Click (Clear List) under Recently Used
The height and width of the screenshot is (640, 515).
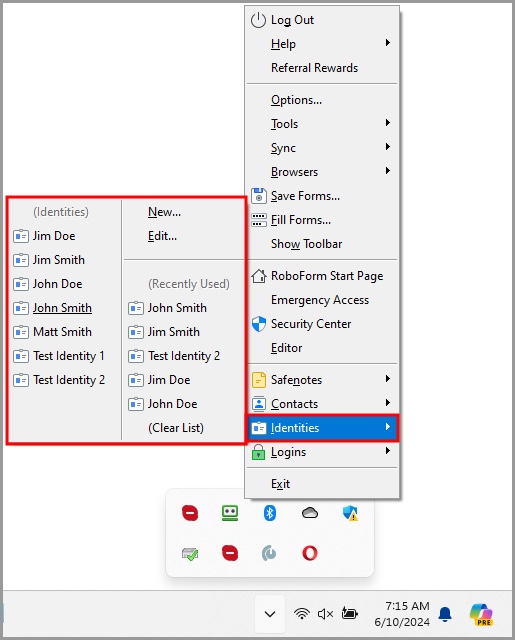click(184, 428)
